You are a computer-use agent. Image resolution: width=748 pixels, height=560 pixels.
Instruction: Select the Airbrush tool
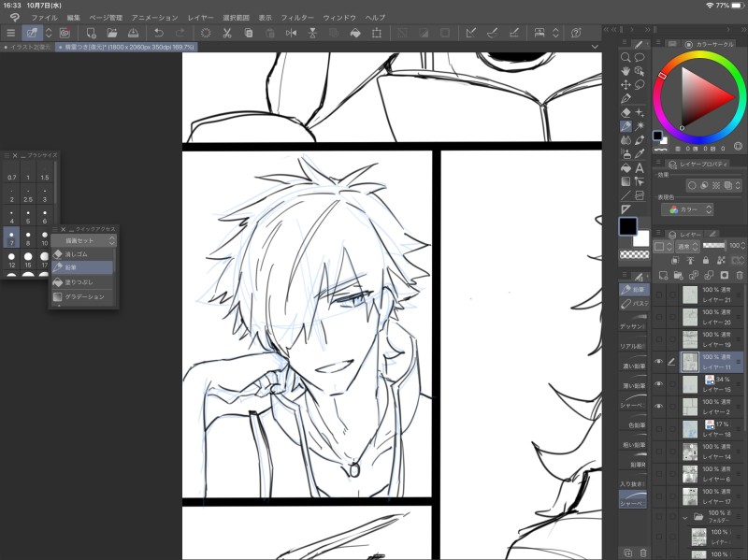coord(626,154)
